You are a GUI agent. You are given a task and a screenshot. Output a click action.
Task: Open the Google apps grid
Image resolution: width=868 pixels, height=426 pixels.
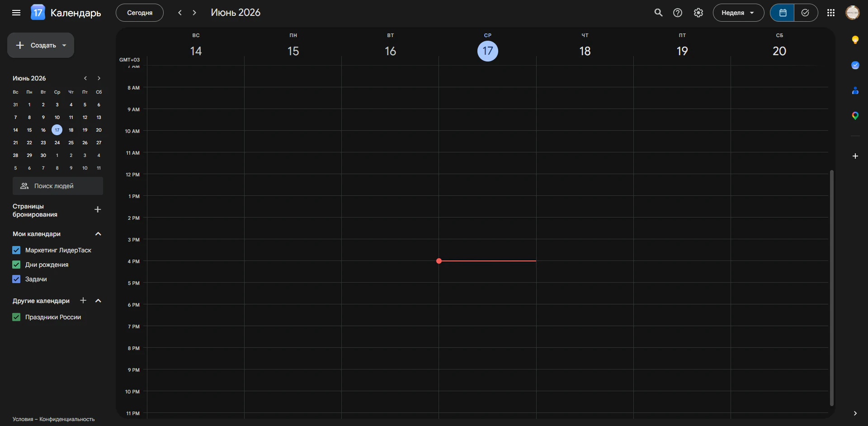(x=831, y=13)
